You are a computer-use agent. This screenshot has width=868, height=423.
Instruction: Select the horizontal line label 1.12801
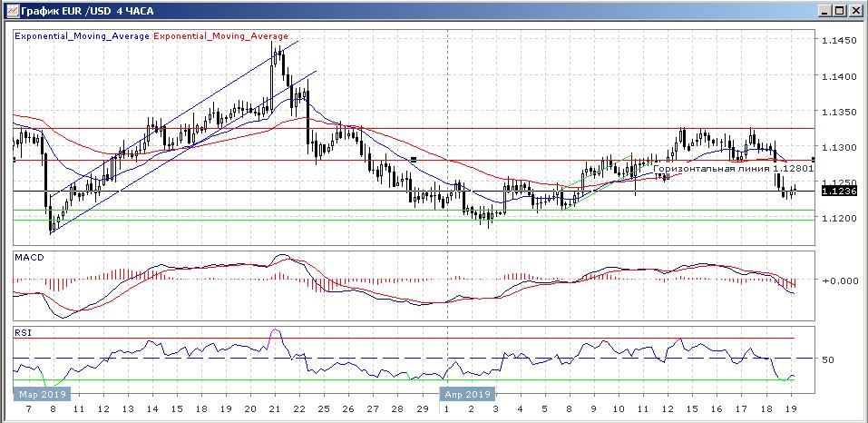(x=733, y=168)
